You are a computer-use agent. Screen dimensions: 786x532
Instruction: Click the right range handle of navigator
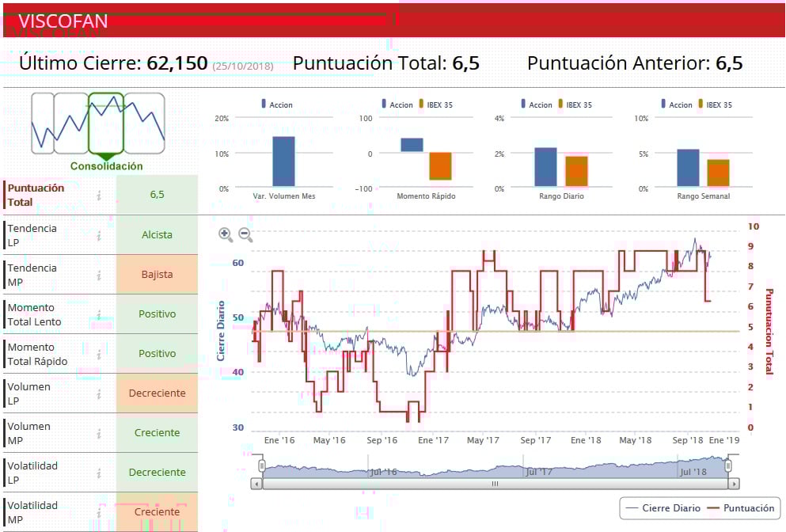click(x=728, y=466)
